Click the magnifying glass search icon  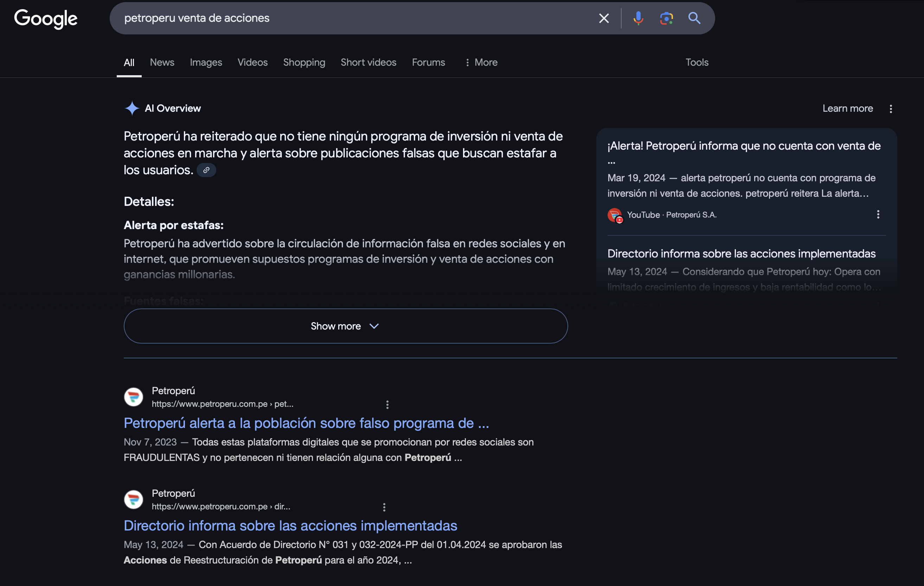pos(694,18)
